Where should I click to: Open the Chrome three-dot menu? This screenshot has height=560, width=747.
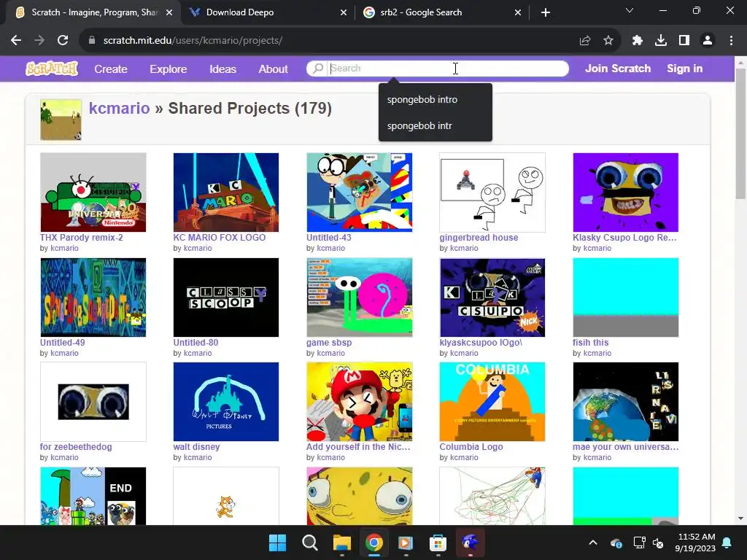coord(731,41)
